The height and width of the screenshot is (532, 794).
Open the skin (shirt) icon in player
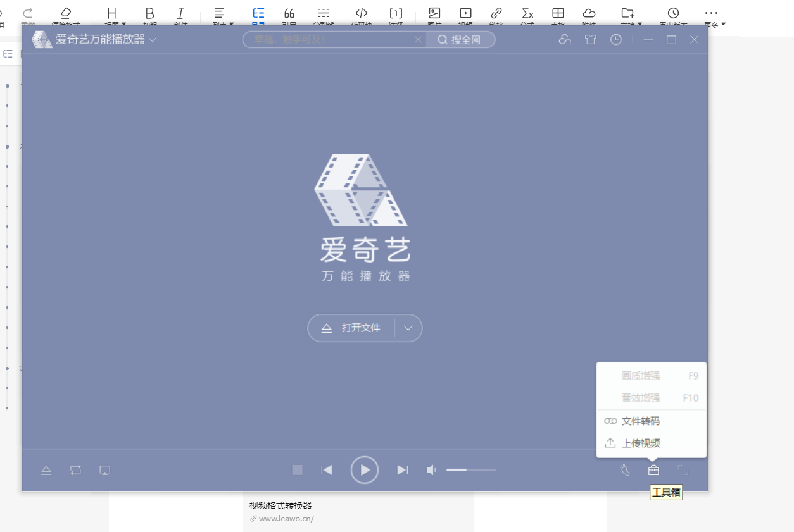[x=591, y=40]
